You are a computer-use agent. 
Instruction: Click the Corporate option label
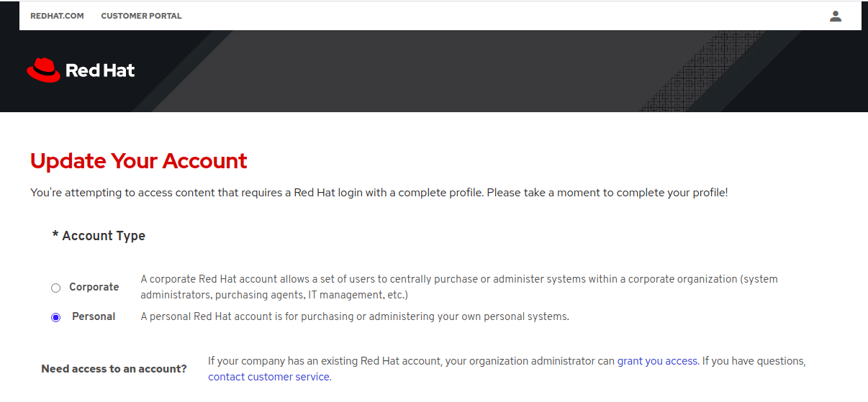point(94,287)
